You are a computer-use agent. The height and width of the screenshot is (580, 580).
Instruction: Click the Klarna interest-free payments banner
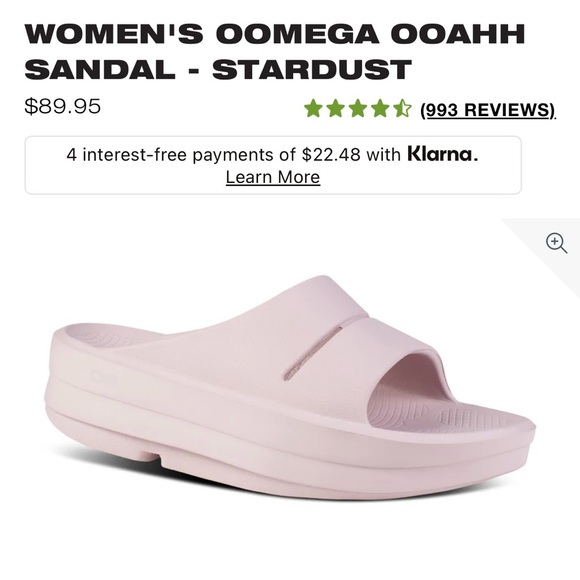273,165
